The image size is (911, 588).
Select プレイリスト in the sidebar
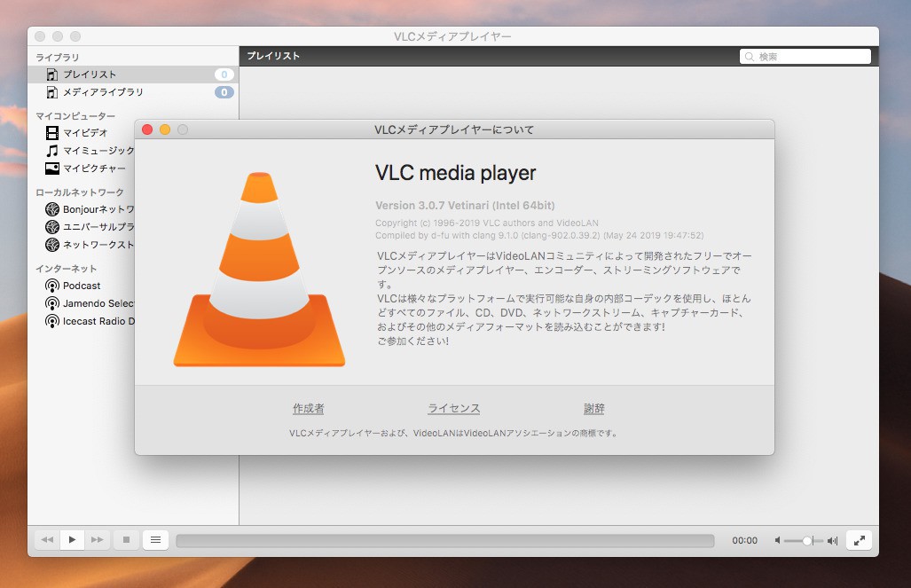point(133,74)
